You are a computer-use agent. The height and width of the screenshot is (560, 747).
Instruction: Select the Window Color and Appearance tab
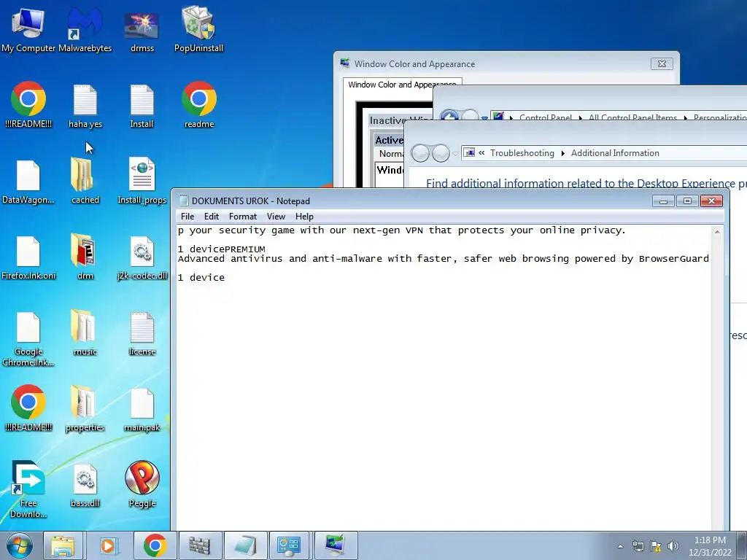point(402,85)
